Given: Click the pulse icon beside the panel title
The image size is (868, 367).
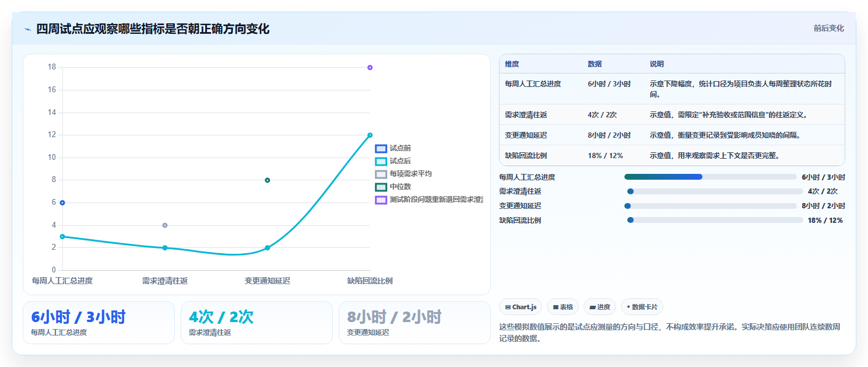Looking at the screenshot, I should coord(27,29).
